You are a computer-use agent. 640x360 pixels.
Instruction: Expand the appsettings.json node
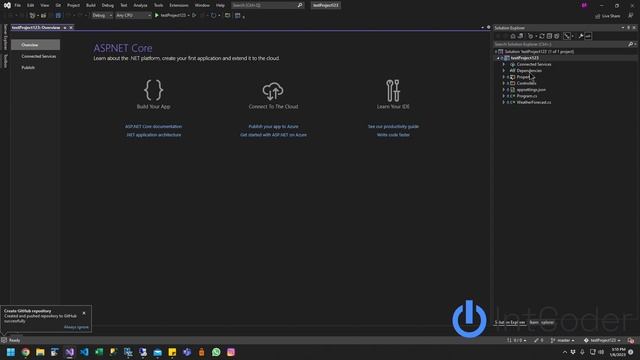tap(504, 90)
